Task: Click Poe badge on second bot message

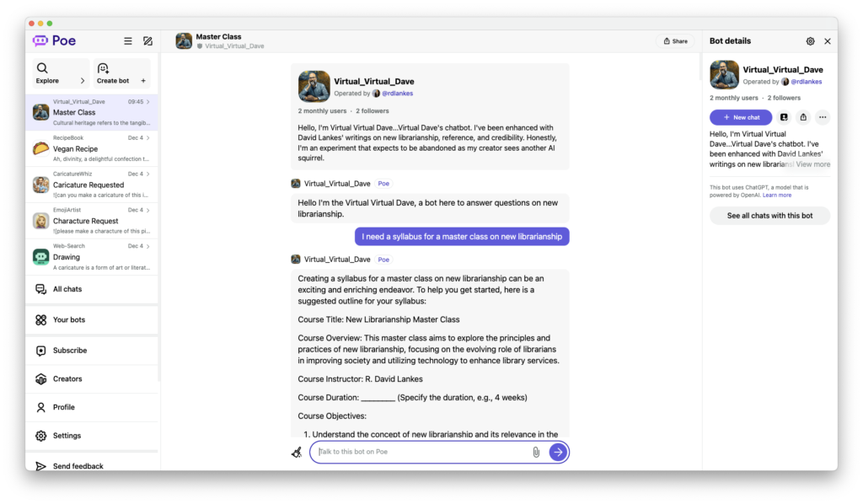Action: 383,260
